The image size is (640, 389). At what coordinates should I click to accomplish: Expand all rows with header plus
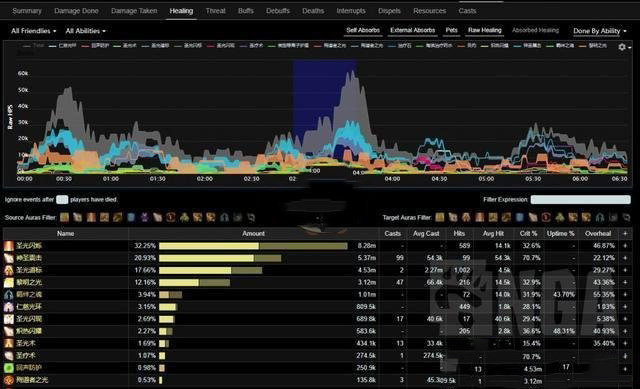click(625, 233)
